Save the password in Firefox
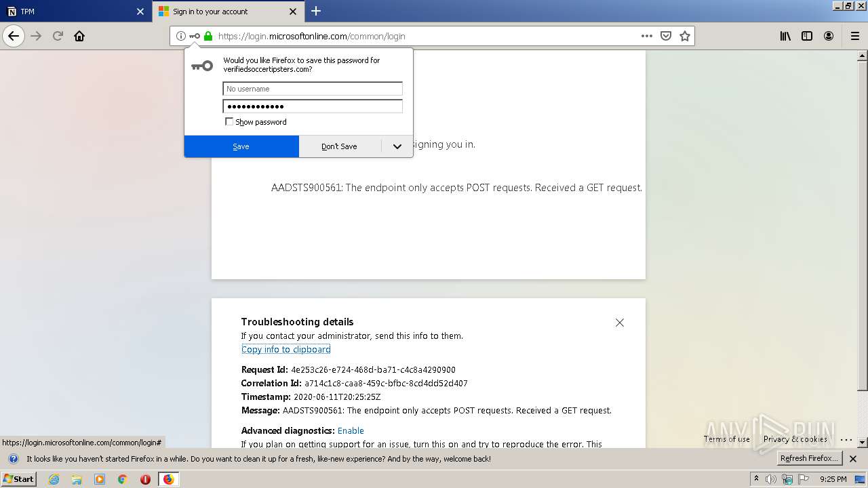Screen dimensions: 868x488 pyautogui.click(x=241, y=146)
